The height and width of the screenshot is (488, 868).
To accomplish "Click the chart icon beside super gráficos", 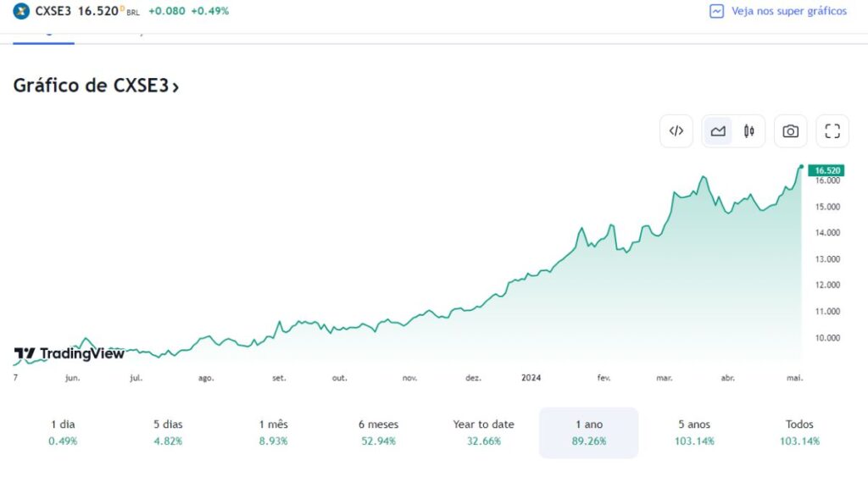I will (717, 11).
